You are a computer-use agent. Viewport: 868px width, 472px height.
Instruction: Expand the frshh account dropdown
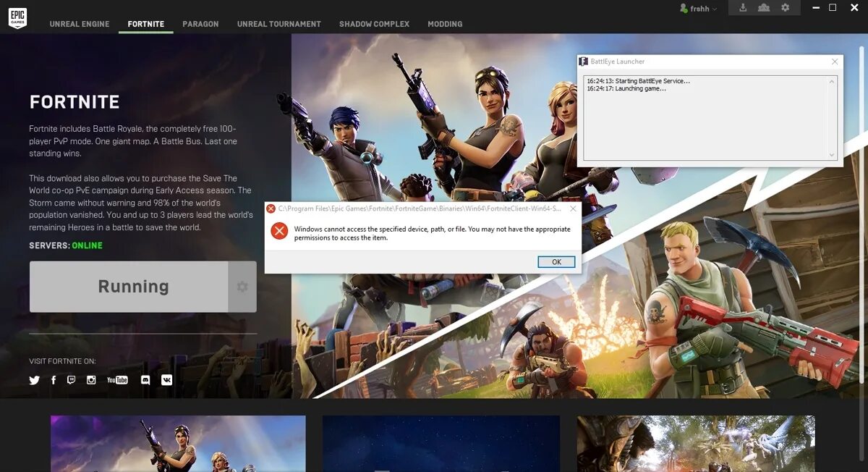click(715, 9)
